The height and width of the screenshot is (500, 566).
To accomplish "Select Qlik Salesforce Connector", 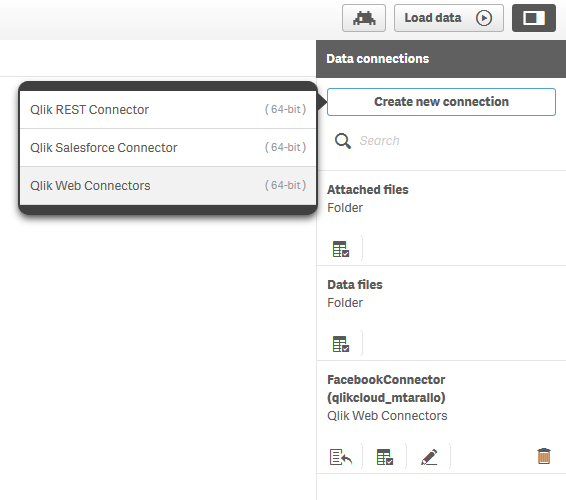I will [168, 147].
